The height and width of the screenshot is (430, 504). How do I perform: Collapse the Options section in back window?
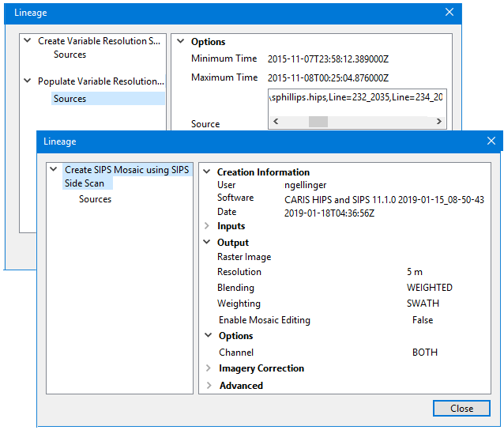point(181,42)
